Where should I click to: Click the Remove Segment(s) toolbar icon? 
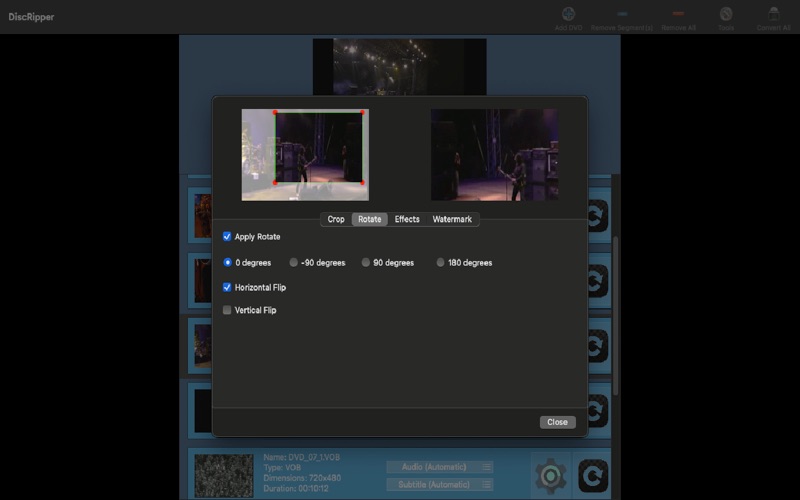click(622, 14)
